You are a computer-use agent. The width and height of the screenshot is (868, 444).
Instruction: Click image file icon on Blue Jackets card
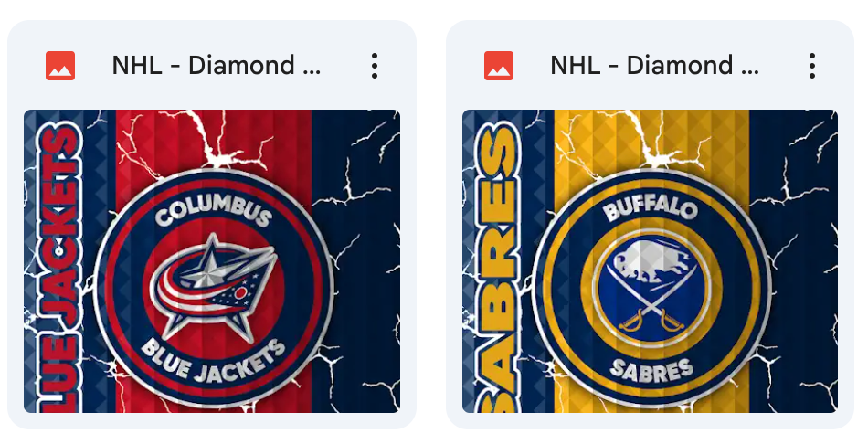click(x=60, y=66)
